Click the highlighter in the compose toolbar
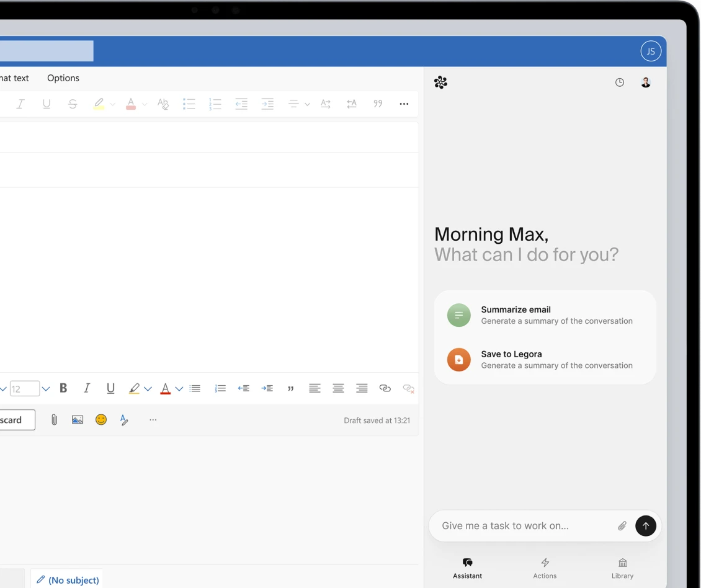The height and width of the screenshot is (588, 701). [134, 388]
